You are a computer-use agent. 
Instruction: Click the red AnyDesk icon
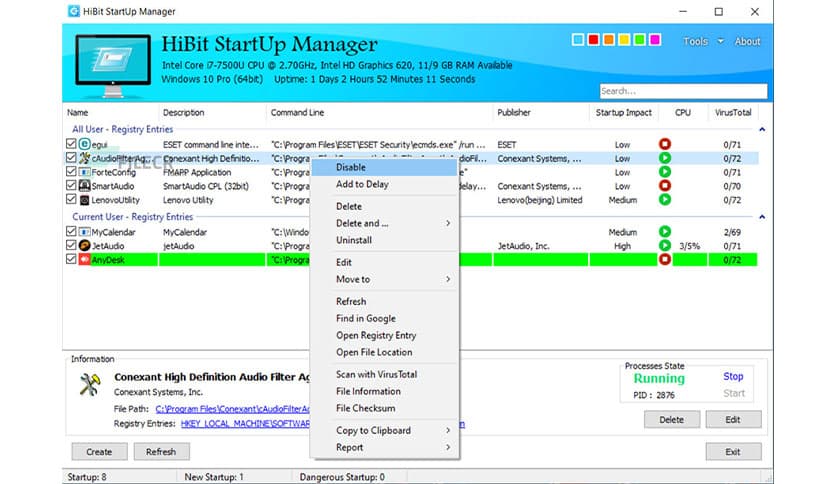(x=84, y=260)
